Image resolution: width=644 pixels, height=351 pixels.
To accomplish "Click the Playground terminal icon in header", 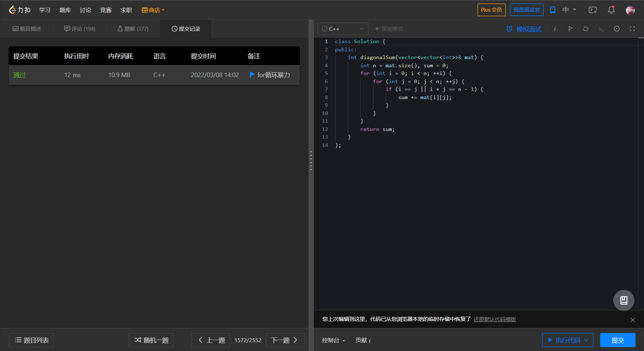I will click(593, 10).
